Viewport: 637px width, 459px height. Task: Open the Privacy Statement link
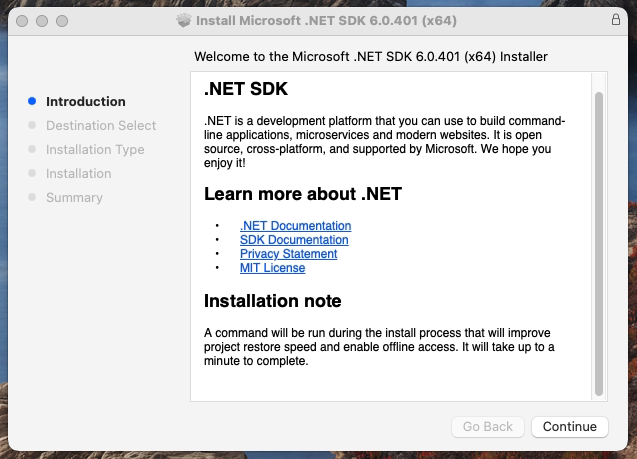[x=288, y=254]
